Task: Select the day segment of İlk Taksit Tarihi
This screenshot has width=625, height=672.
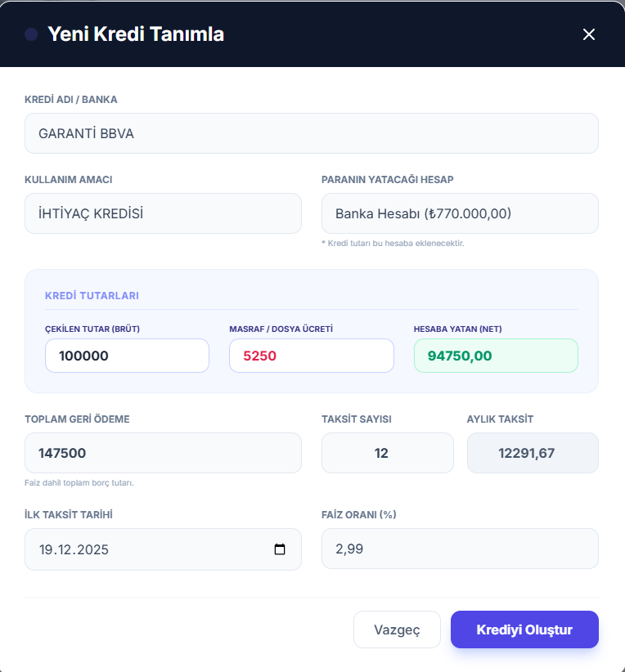Action: click(46, 549)
